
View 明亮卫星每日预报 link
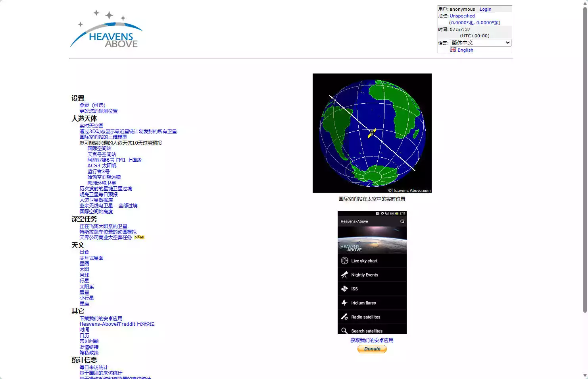click(98, 195)
